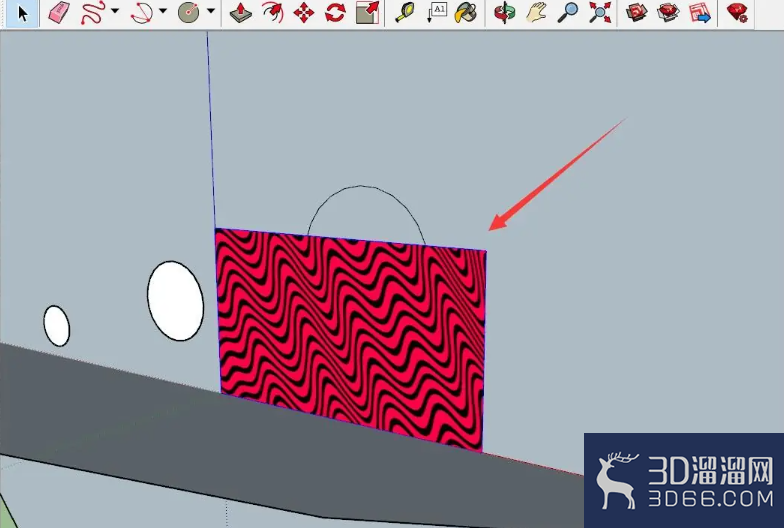Select the Pan hand tool

(536, 12)
